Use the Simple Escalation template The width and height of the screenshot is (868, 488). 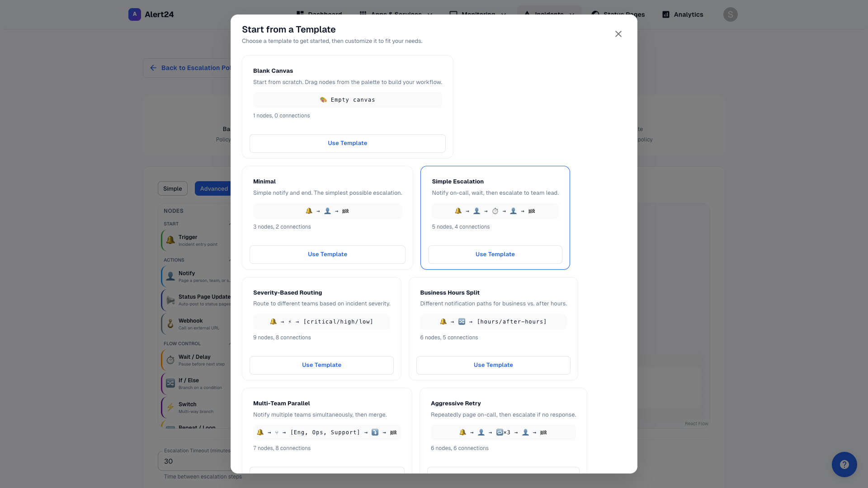tap(495, 254)
